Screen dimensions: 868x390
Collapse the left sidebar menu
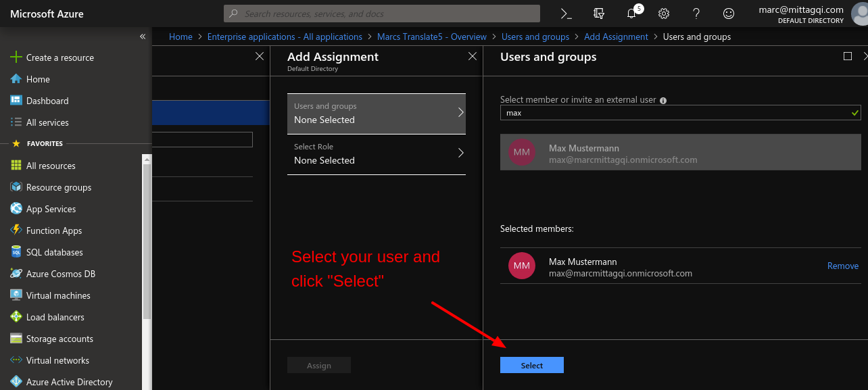coord(143,36)
